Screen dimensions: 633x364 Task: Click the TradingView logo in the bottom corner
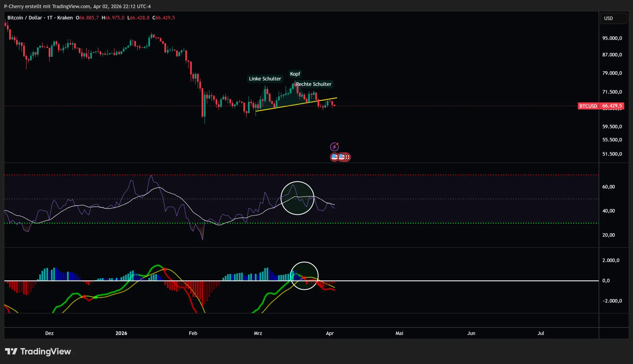[38, 351]
